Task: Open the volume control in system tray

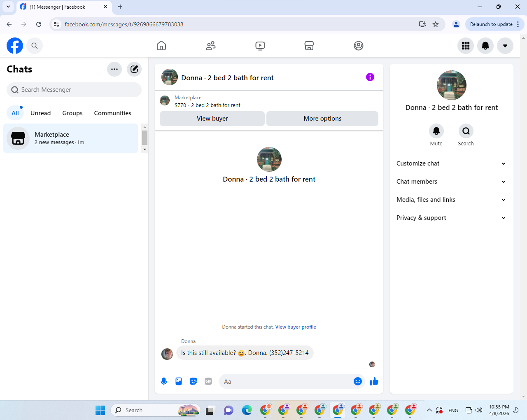Action: (x=479, y=410)
